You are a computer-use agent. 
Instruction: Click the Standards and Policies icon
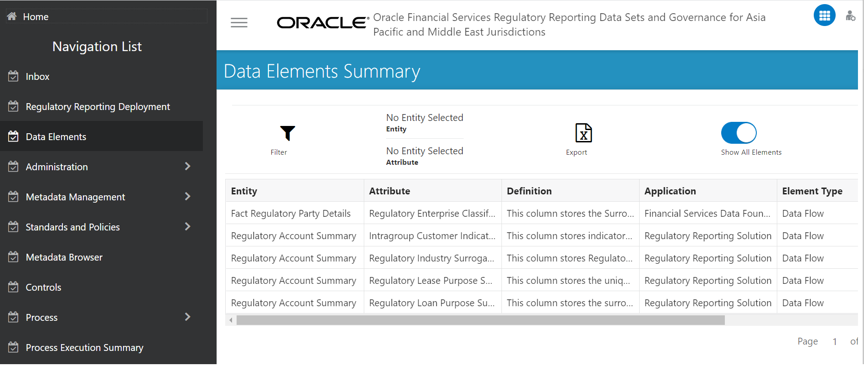13,227
